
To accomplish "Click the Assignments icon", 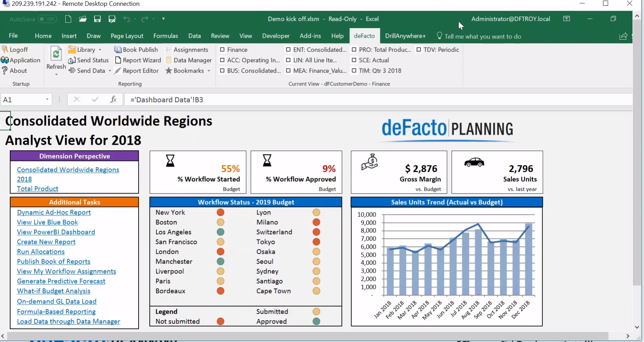I will pyautogui.click(x=168, y=49).
